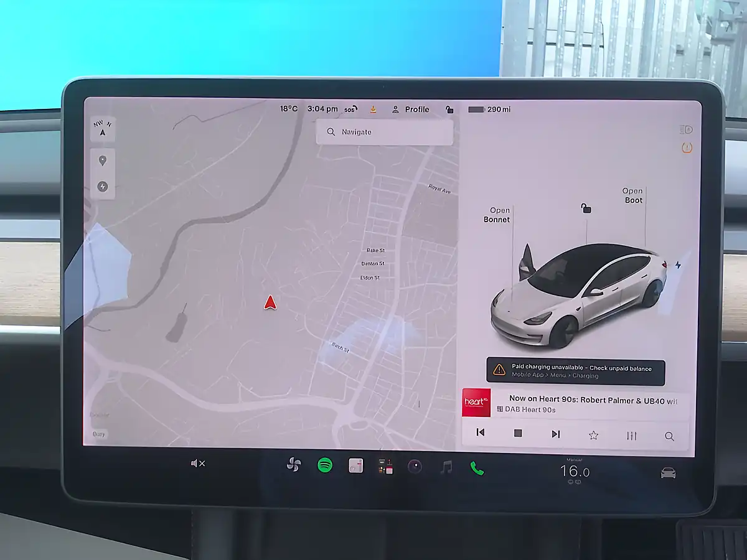This screenshot has height=560, width=747.
Task: Favorite the station with the star icon
Action: pyautogui.click(x=593, y=435)
